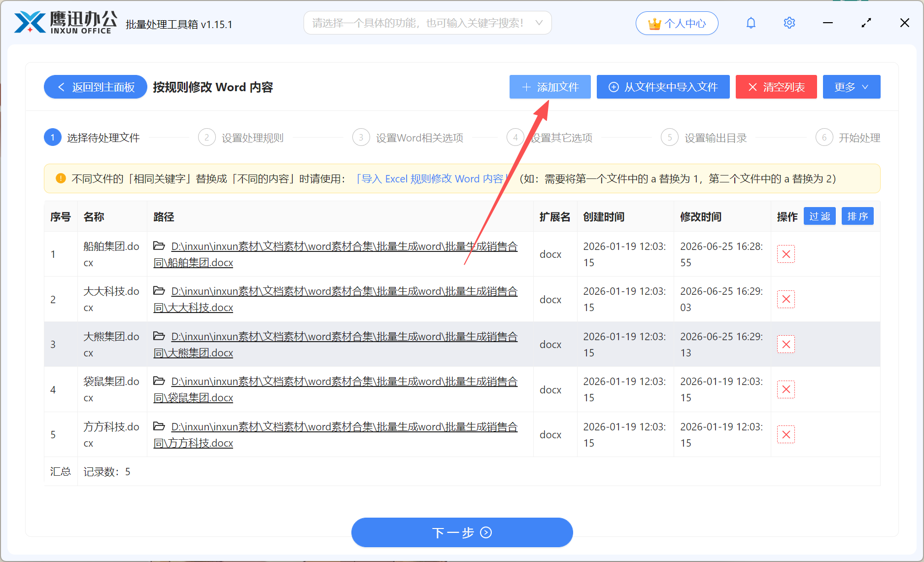
Task: Open the 个人中心 personal center
Action: 677,23
